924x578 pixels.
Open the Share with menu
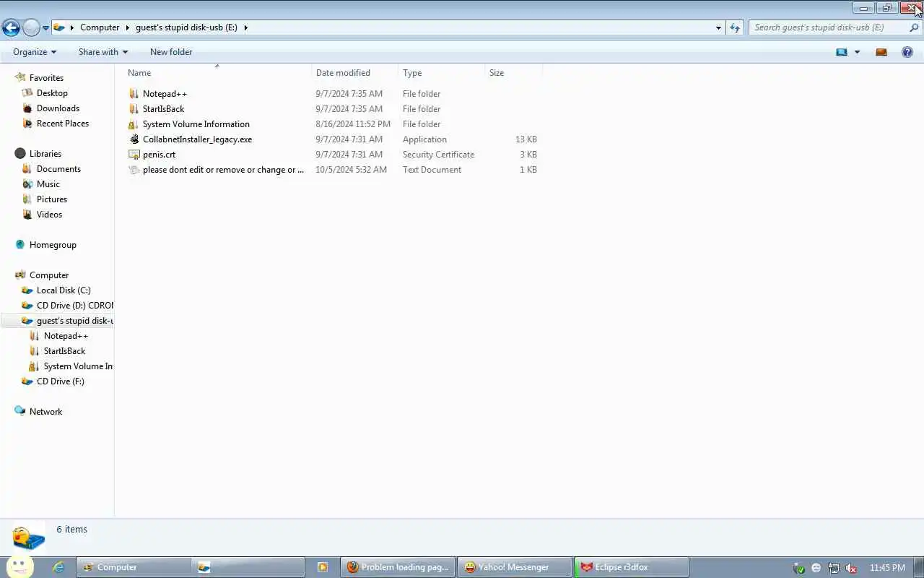pos(103,52)
